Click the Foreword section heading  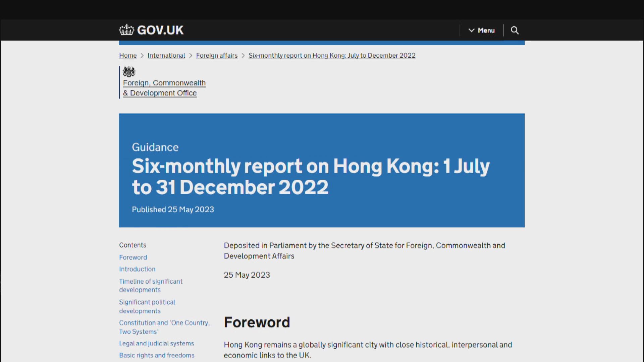pos(257,322)
